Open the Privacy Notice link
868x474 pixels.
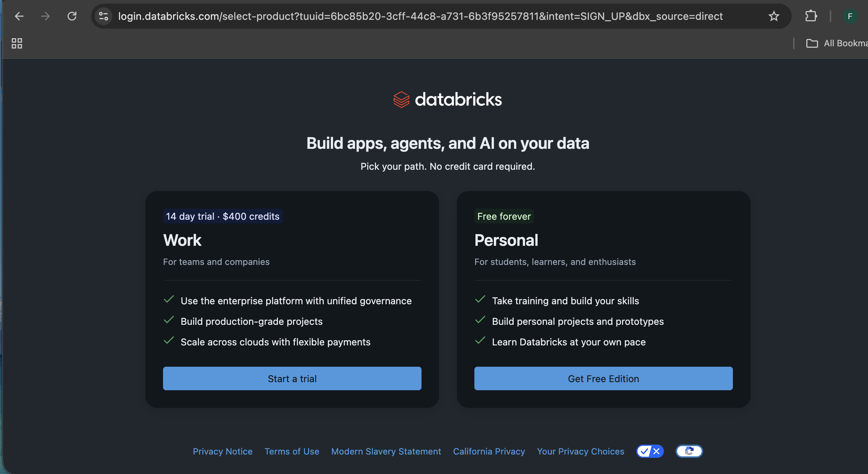click(223, 451)
